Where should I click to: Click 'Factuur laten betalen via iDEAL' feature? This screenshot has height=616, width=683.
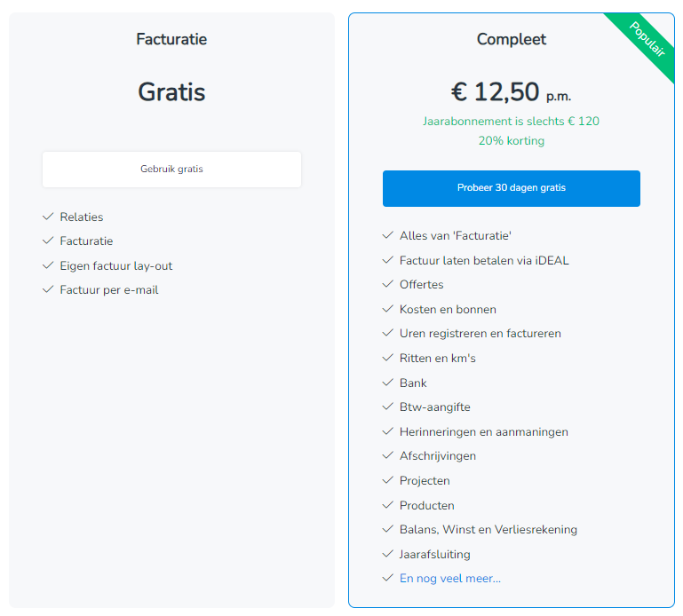(484, 261)
